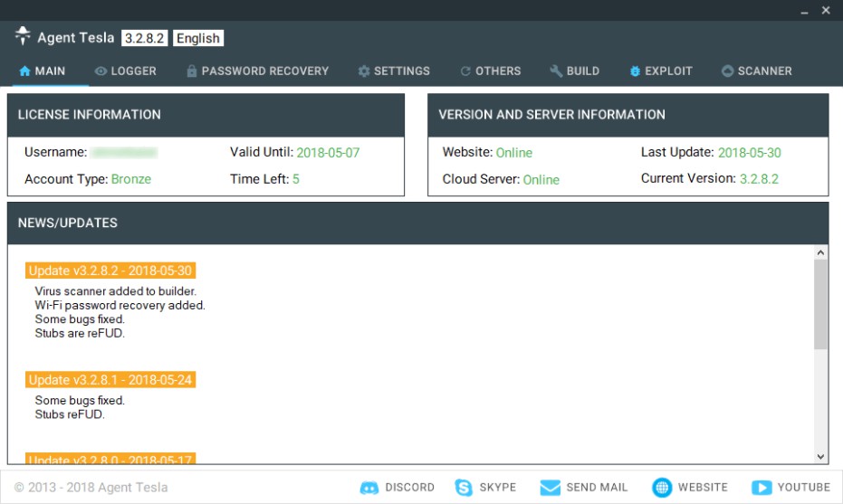This screenshot has width=843, height=504.
Task: Click the Last Update date value
Action: pyautogui.click(x=750, y=153)
